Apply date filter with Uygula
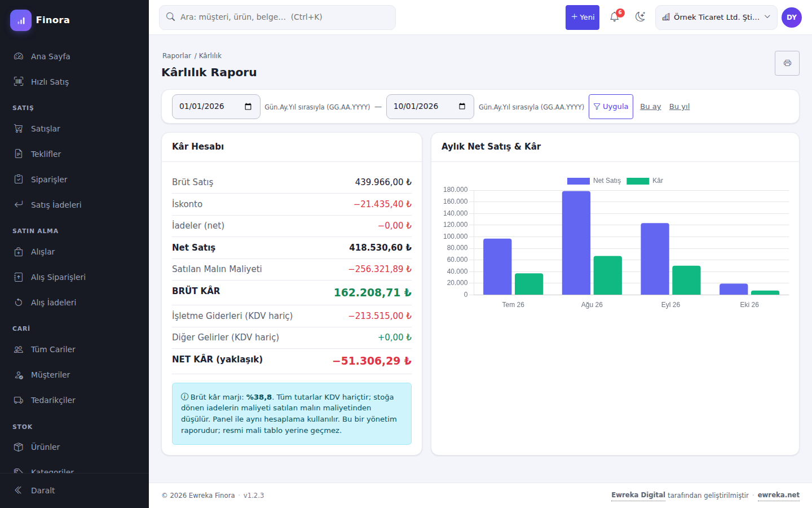This screenshot has width=812, height=508. tap(611, 107)
